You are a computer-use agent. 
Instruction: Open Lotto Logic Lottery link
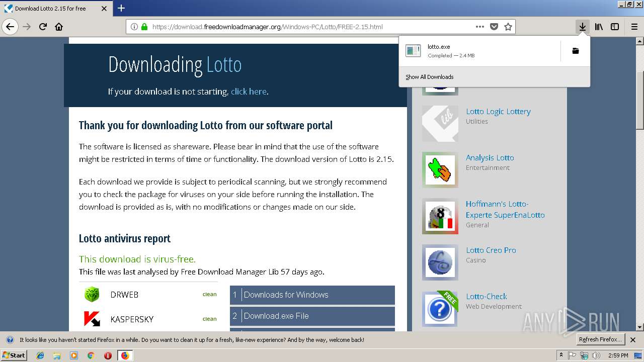tap(498, 112)
